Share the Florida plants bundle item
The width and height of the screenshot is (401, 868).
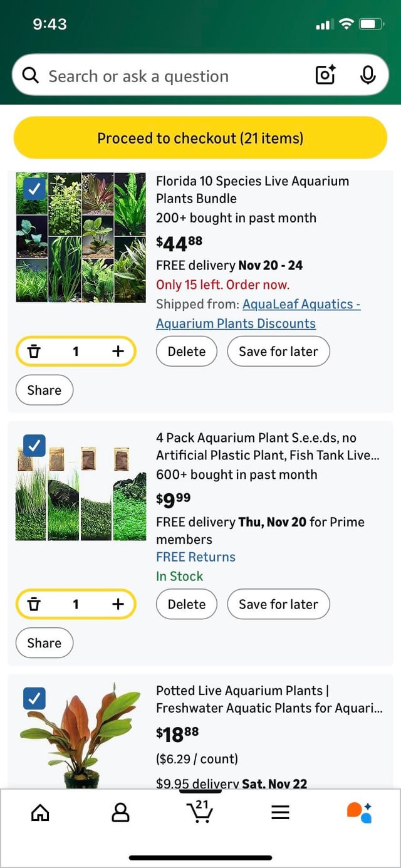[44, 390]
